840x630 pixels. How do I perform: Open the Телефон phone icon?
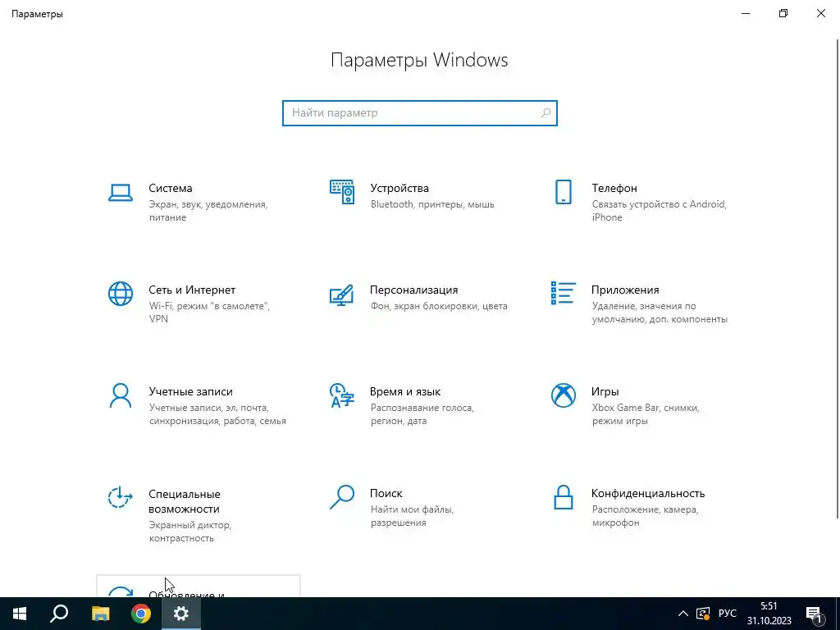[x=563, y=192]
